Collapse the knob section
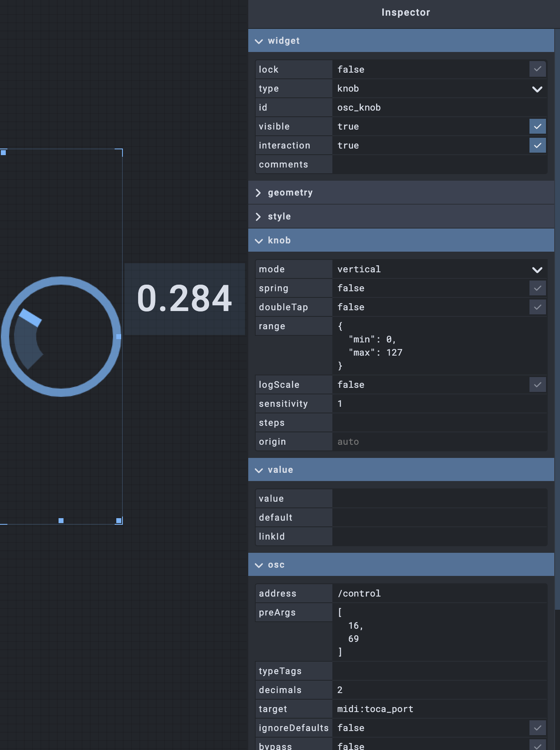560x750 pixels. (401, 240)
